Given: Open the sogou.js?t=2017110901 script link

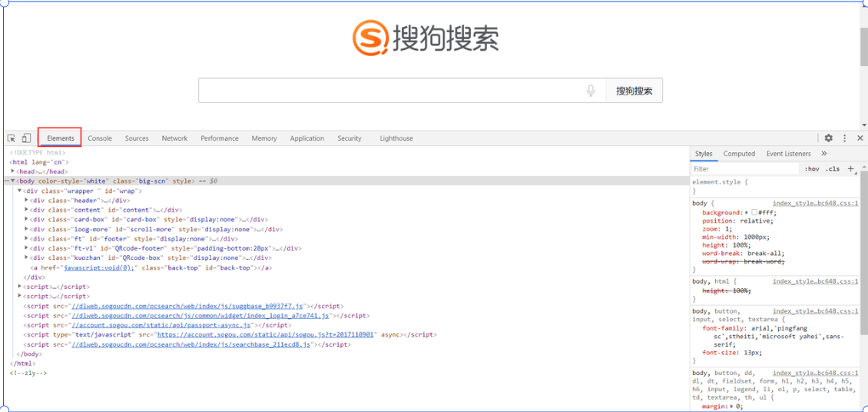Looking at the screenshot, I should 267,335.
